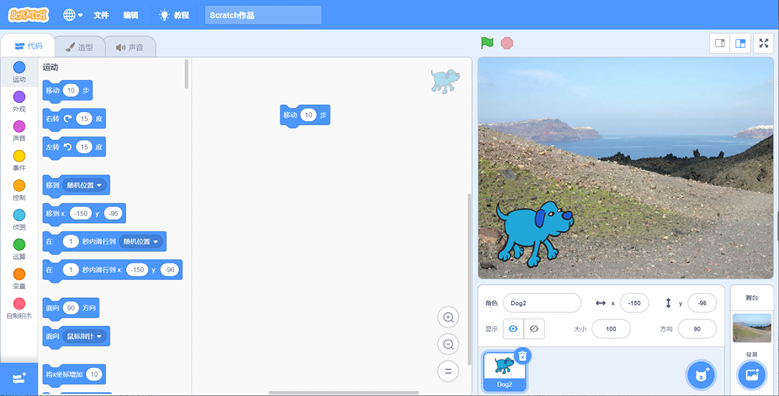
Task: Switch to the 声音 tab
Action: (x=129, y=47)
